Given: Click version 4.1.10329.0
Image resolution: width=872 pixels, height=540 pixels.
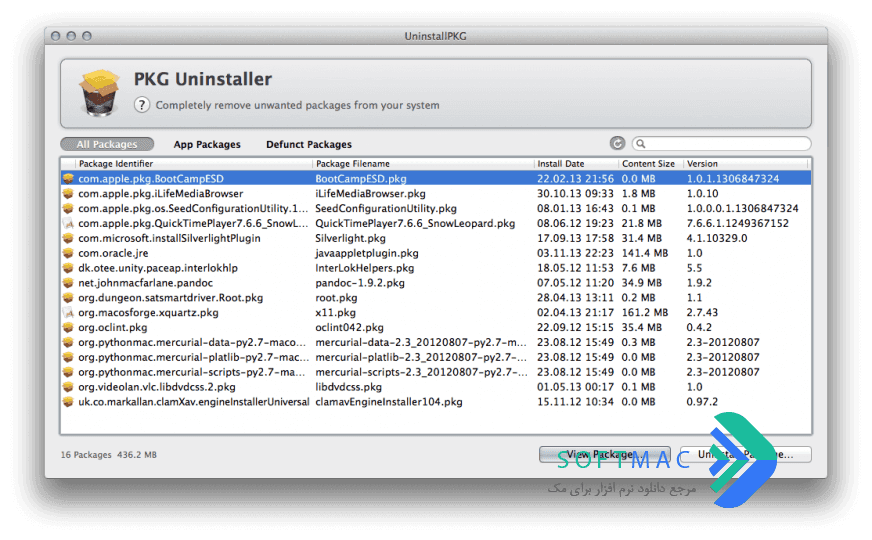Looking at the screenshot, I should (x=717, y=238).
